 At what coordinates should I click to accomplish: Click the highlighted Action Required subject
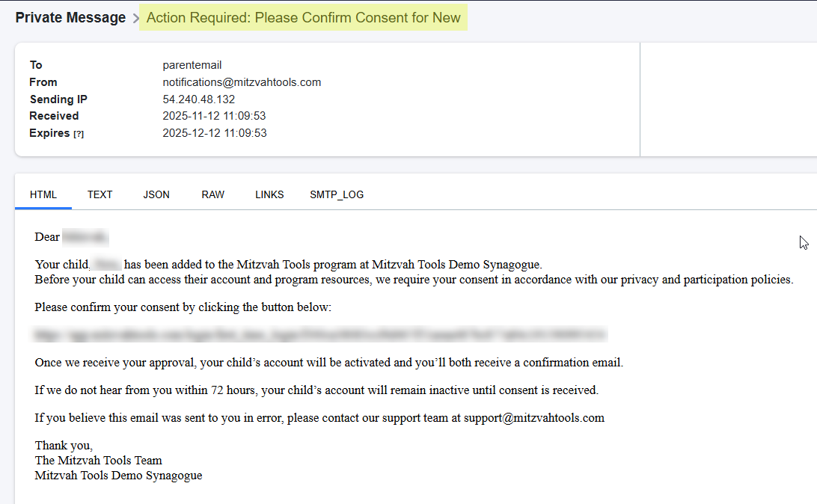[303, 18]
